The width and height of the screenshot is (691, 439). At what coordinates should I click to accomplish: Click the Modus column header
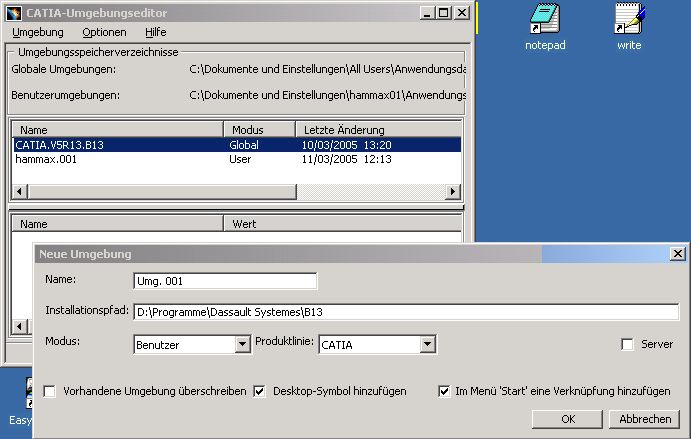[260, 130]
